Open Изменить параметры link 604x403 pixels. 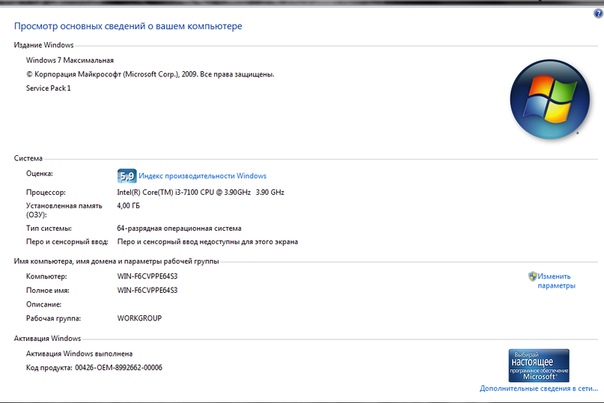(556, 281)
